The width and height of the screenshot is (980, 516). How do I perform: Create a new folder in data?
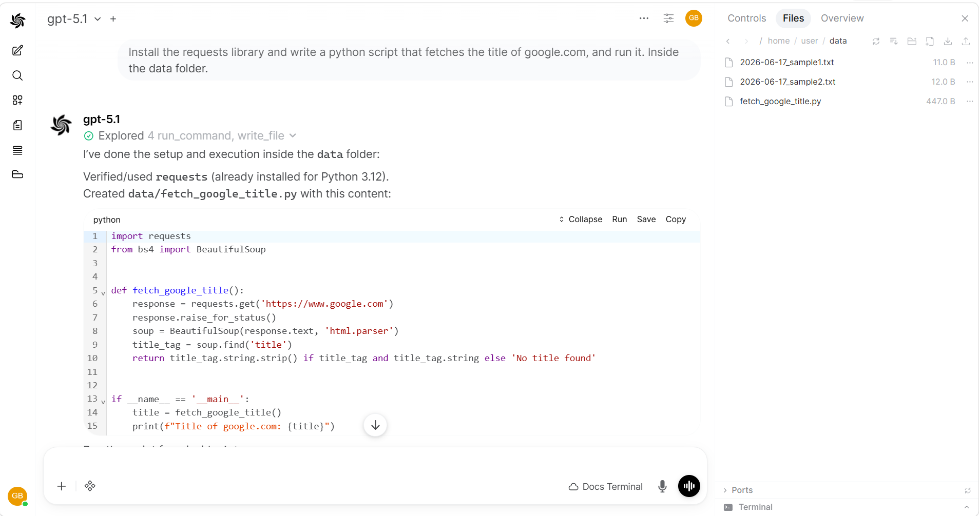click(912, 41)
